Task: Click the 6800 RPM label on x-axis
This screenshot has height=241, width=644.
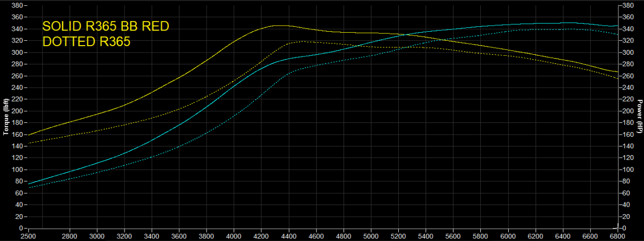Action: 618,236
